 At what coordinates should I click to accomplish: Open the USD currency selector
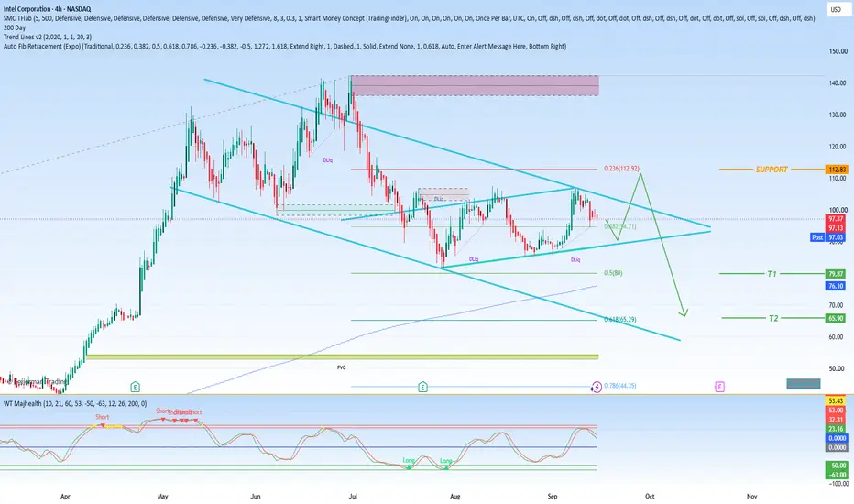[836, 9]
